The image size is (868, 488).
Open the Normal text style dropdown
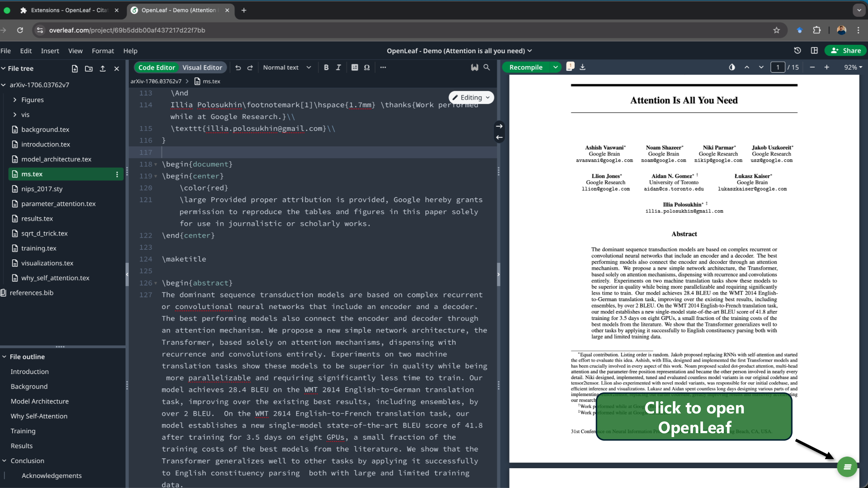coord(287,68)
